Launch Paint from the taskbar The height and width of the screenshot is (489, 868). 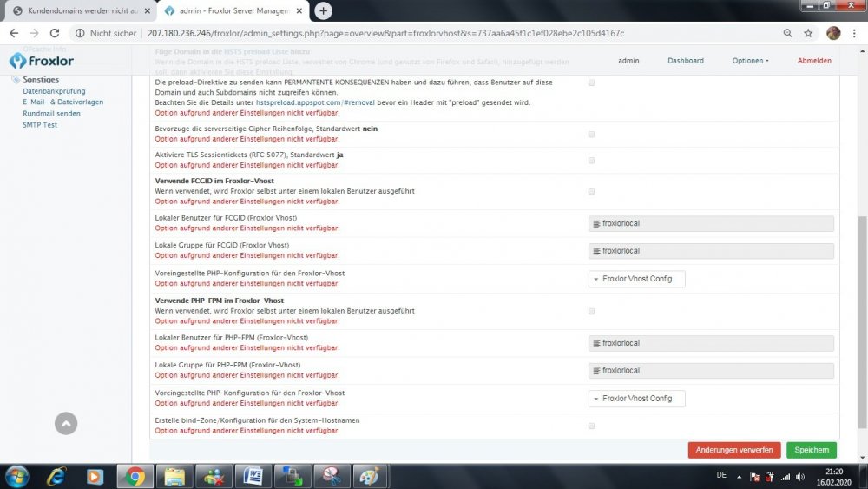click(x=370, y=477)
